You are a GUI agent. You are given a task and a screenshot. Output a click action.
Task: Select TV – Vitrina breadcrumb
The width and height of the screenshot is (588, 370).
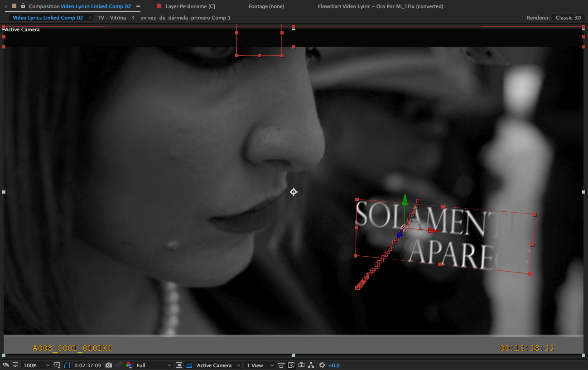coord(111,18)
